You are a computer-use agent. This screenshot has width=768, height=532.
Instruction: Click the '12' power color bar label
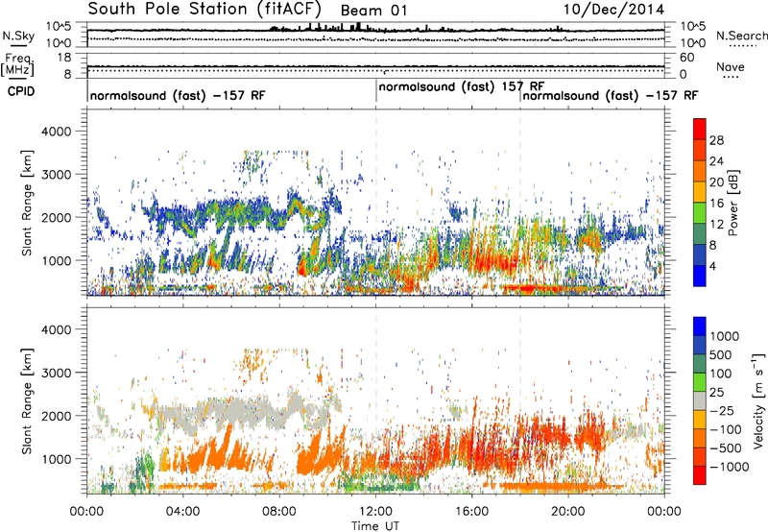(x=716, y=225)
